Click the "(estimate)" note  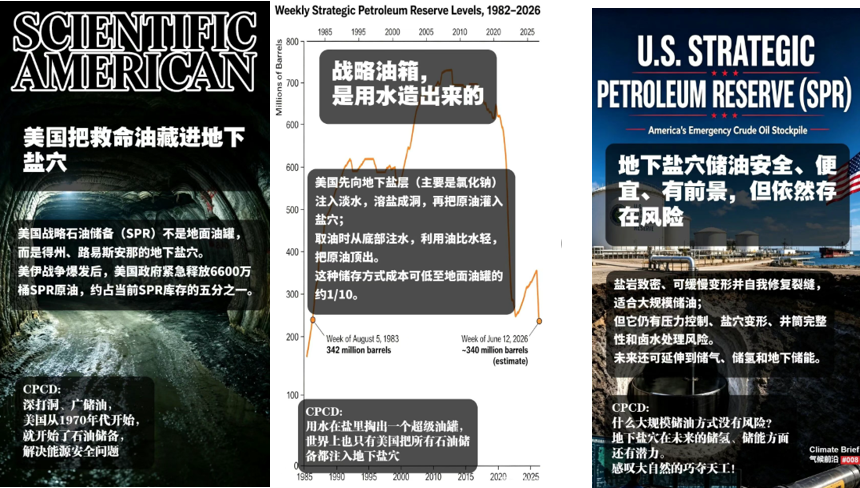(510, 361)
